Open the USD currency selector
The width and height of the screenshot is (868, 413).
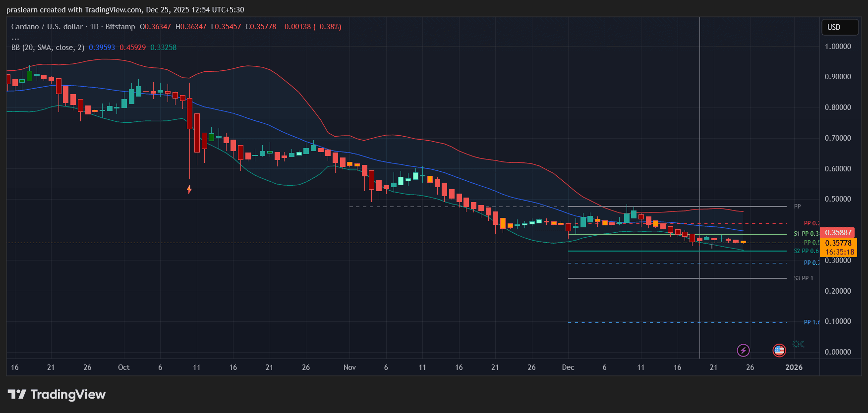point(839,27)
